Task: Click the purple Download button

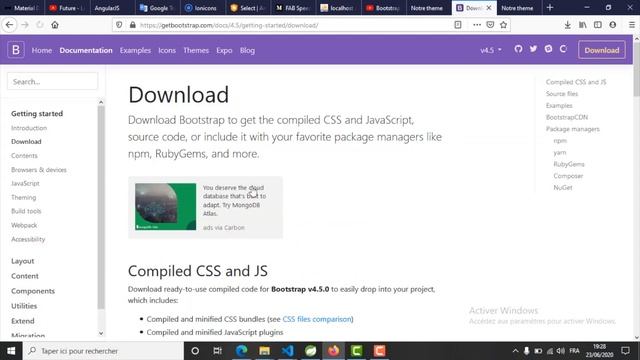Action: coord(602,50)
